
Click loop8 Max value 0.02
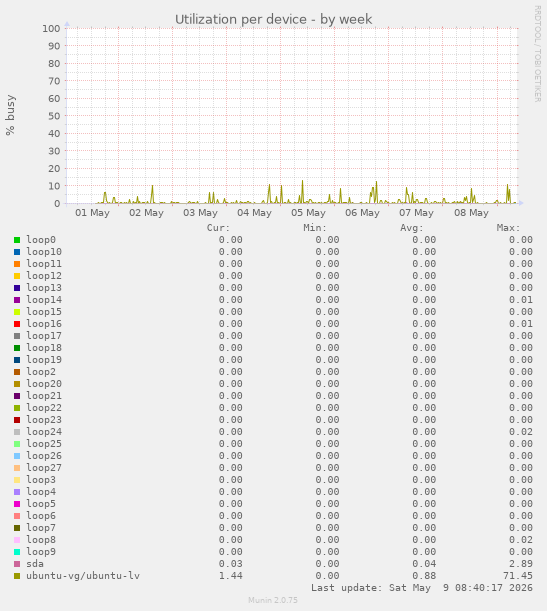[521, 540]
